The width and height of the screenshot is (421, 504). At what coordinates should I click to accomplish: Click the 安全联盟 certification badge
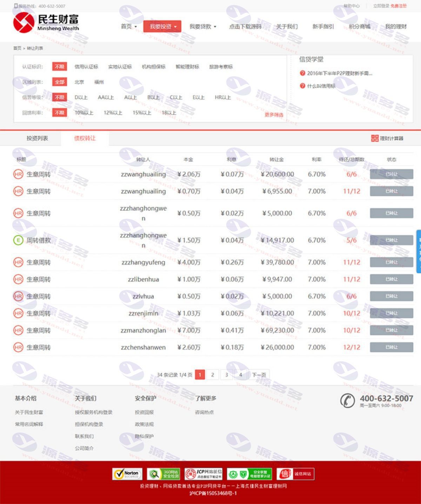(249, 474)
